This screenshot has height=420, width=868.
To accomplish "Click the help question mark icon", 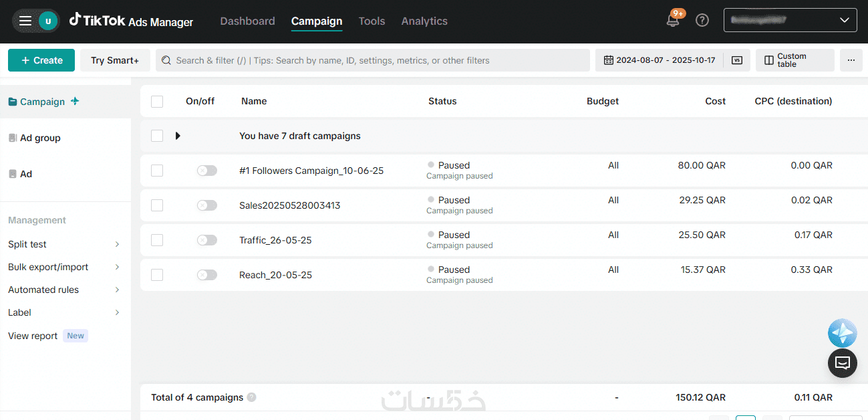I will [702, 21].
